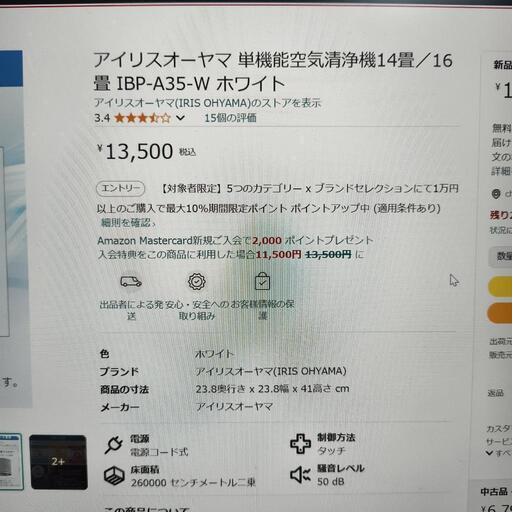Viewport: 512px width, 512px height.
Task: Click the Amazon Mastercard 2,000 points offer
Action: 235,240
